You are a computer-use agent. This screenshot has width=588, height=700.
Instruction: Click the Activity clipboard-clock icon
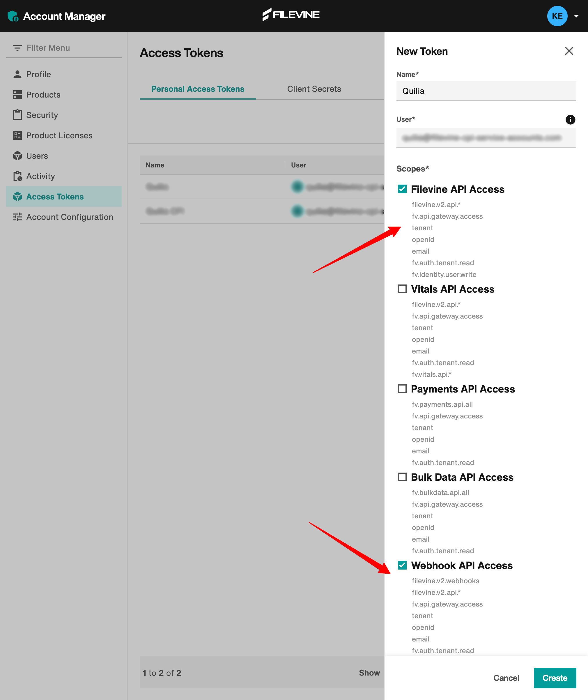(17, 176)
